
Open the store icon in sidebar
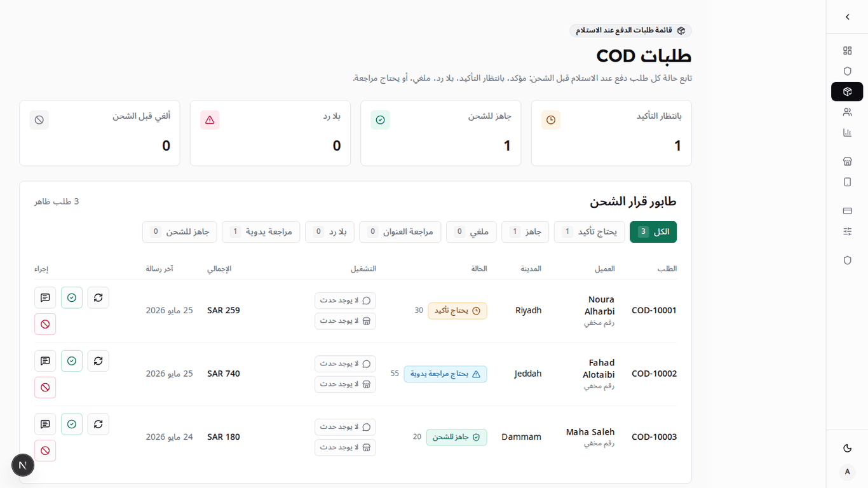point(847,161)
